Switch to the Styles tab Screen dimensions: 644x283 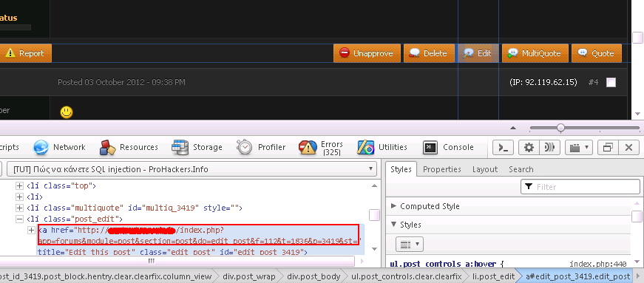pos(401,169)
